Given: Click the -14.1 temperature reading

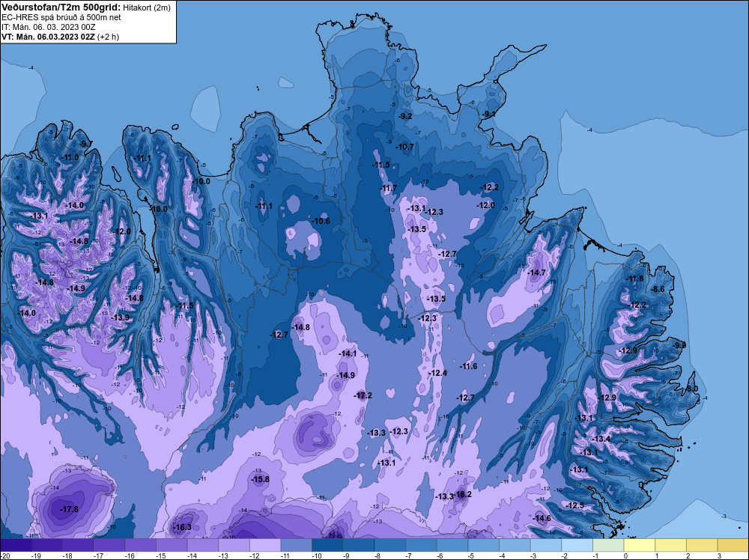Looking at the screenshot, I should 348,354.
